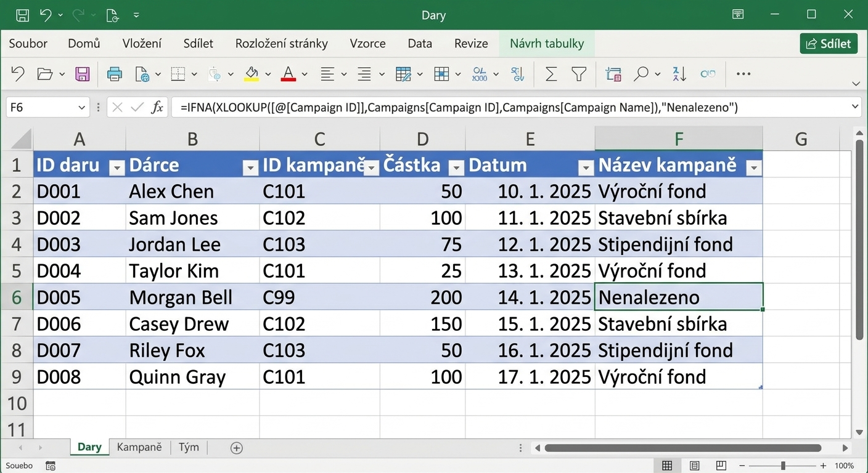868x473 pixels.
Task: Print using the printer icon
Action: point(115,75)
